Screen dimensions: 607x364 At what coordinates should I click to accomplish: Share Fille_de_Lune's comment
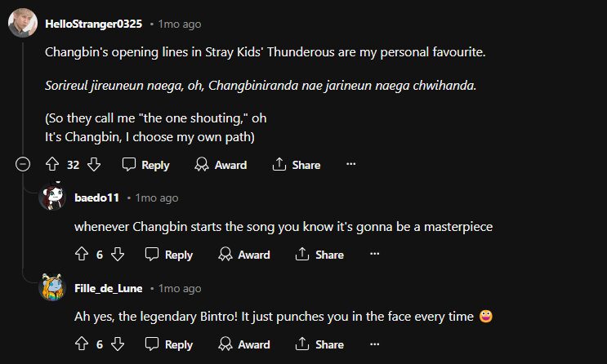(x=319, y=344)
